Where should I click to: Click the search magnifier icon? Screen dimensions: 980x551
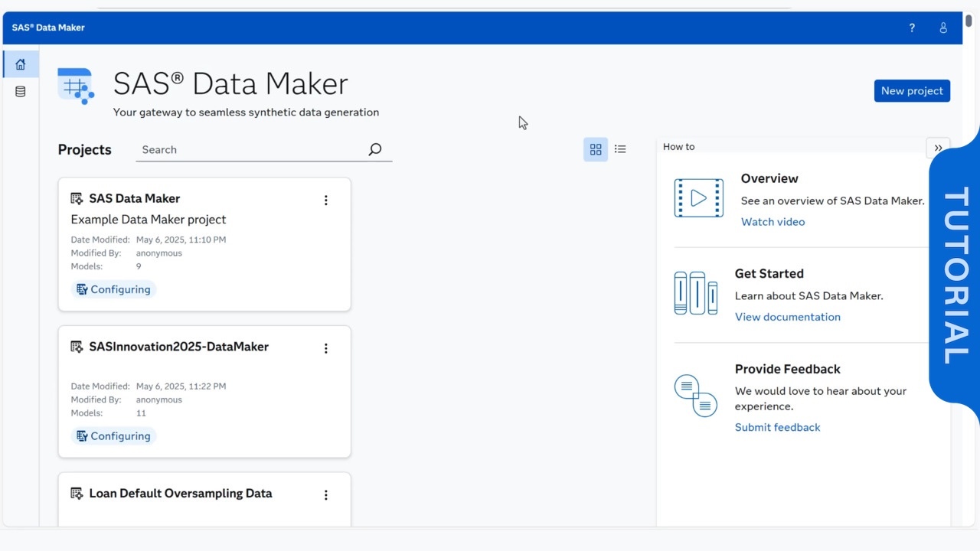[374, 149]
